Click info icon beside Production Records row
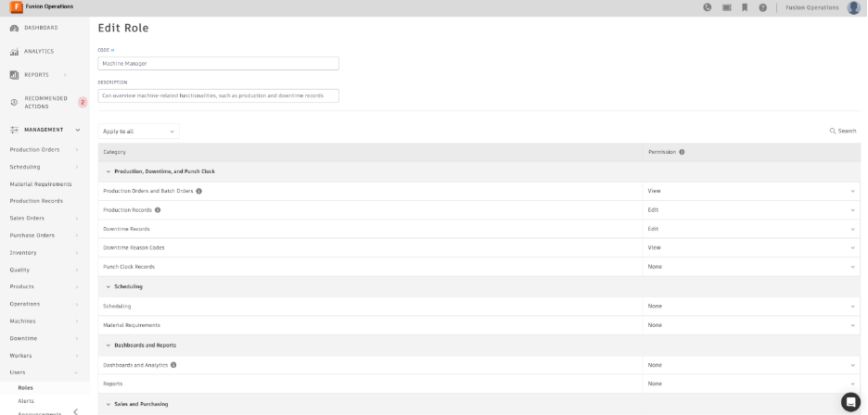 pos(158,210)
